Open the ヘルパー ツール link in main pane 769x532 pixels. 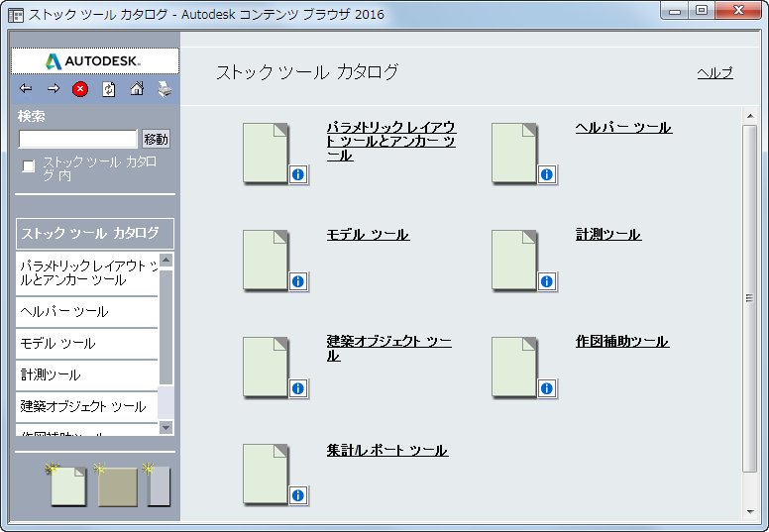coord(623,128)
